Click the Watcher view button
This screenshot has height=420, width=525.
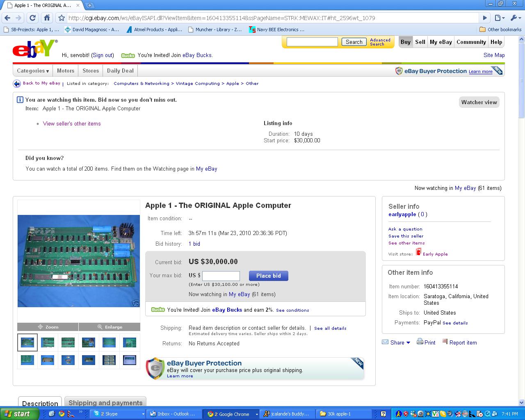tap(479, 102)
